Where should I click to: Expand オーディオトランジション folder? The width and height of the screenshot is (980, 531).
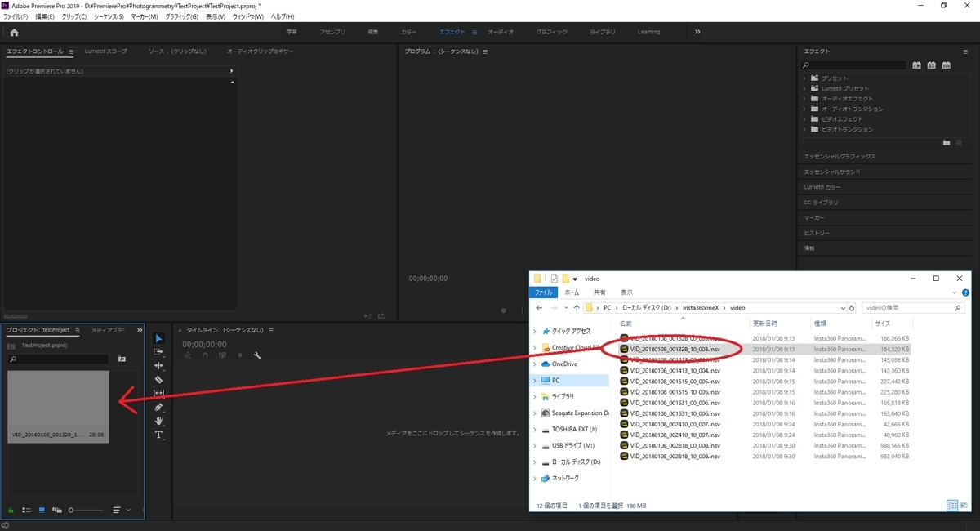pos(804,109)
